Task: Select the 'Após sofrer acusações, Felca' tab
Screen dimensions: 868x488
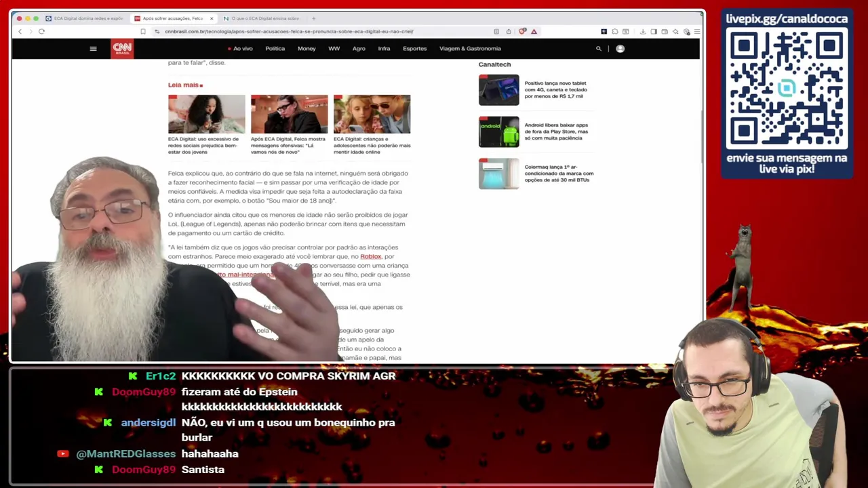Action: [x=173, y=18]
